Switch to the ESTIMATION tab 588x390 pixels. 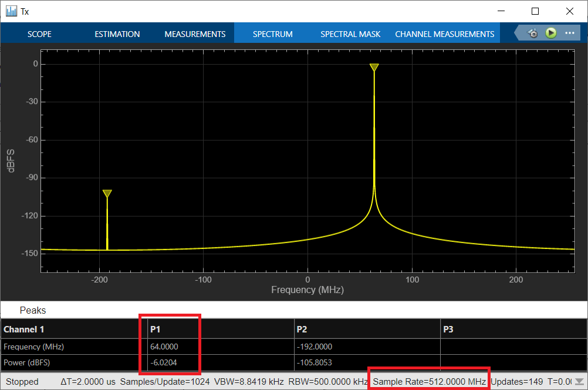tap(117, 34)
